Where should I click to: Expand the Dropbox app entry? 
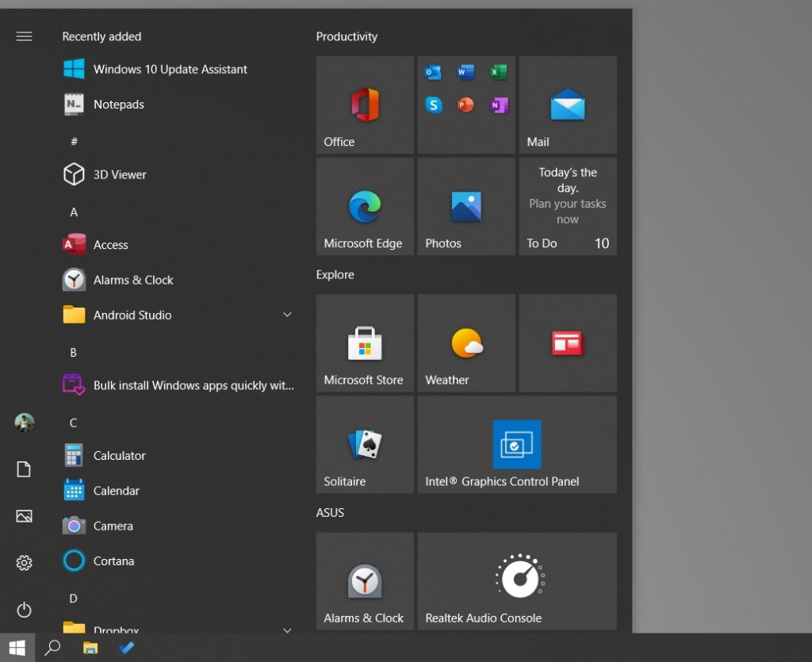(x=287, y=630)
